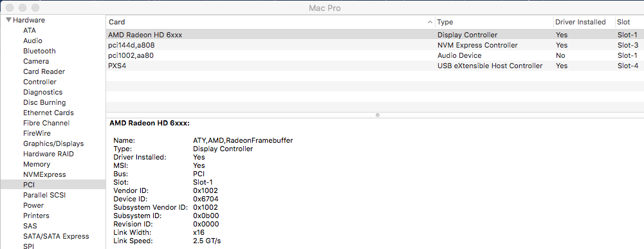Click the Slot-3 cell
Viewport: 644px width, 249px height.
[627, 45]
